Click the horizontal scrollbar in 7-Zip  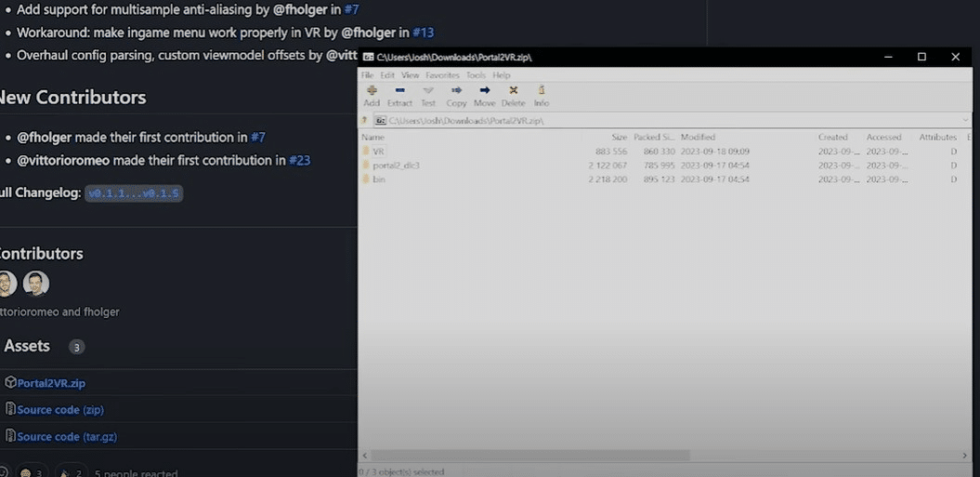[529, 456]
